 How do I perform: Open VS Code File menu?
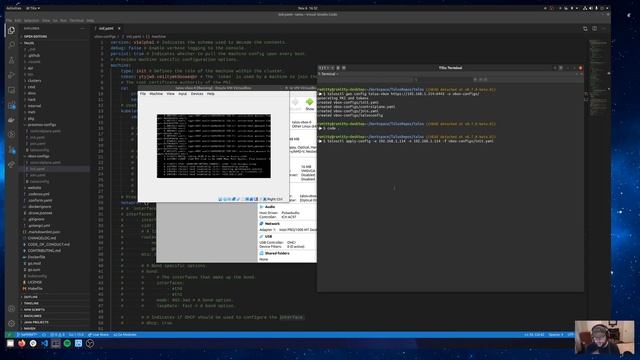click(9, 20)
